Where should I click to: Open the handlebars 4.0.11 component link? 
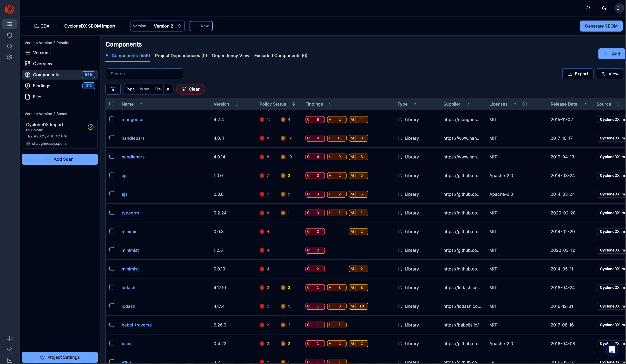pos(133,138)
